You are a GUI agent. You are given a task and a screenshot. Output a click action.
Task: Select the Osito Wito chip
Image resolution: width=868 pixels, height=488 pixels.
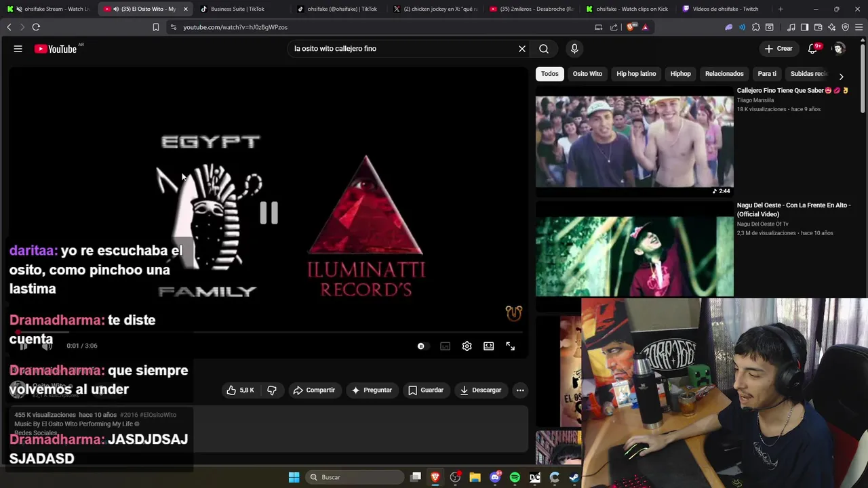coord(587,74)
